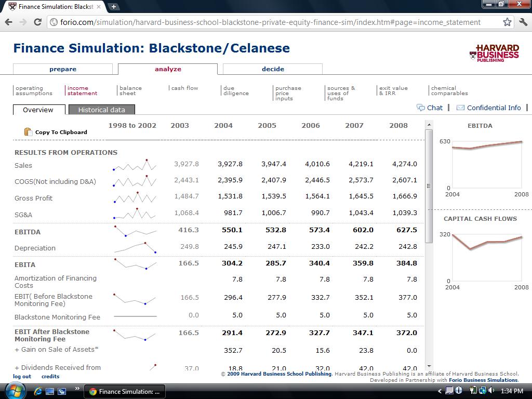Select income statement section
532x399 pixels.
(82, 90)
